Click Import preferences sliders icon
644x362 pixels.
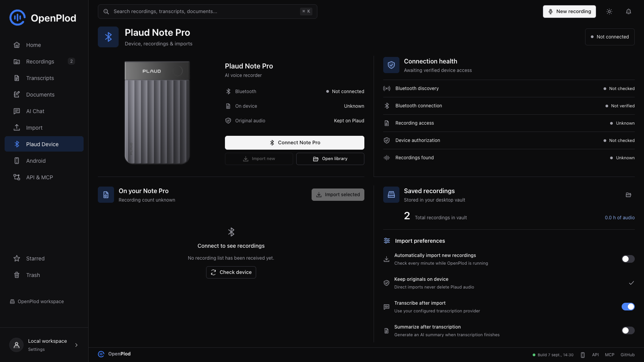(387, 241)
